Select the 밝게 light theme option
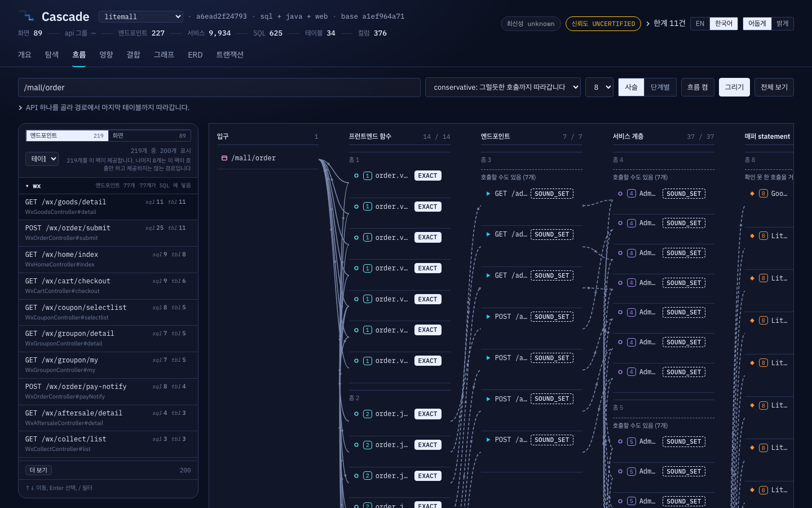The width and height of the screenshot is (812, 508). (782, 24)
